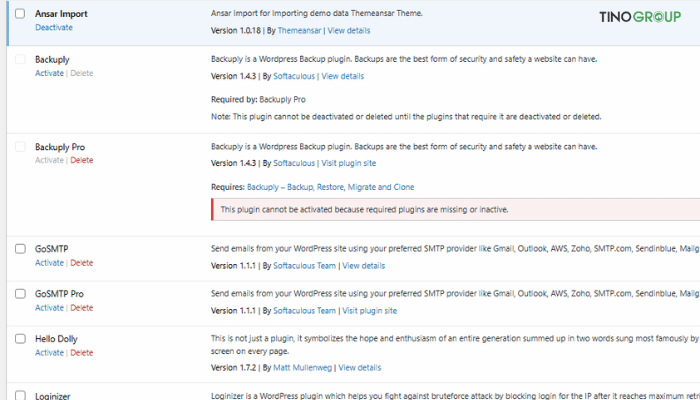Delete the Hello Dolly plugin
Image resolution: width=700 pixels, height=400 pixels.
[82, 353]
